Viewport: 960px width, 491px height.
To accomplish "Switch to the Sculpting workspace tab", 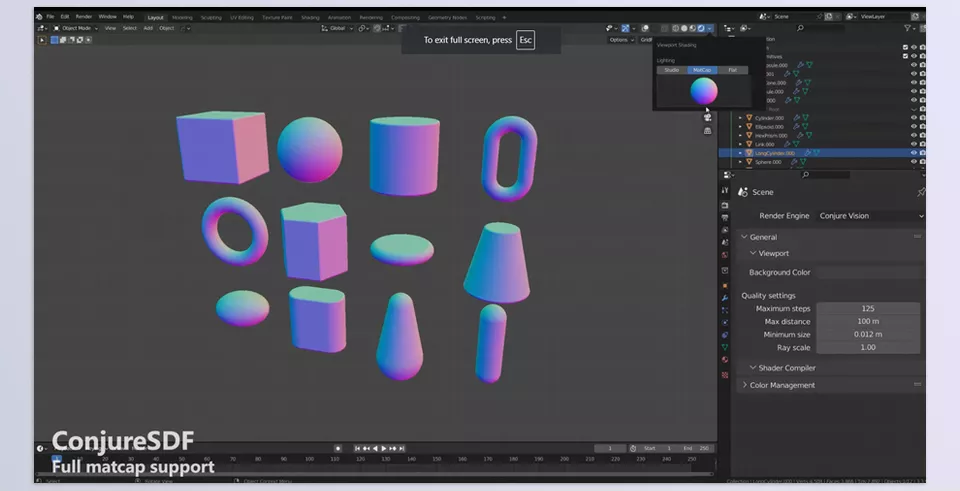I will (x=211, y=18).
